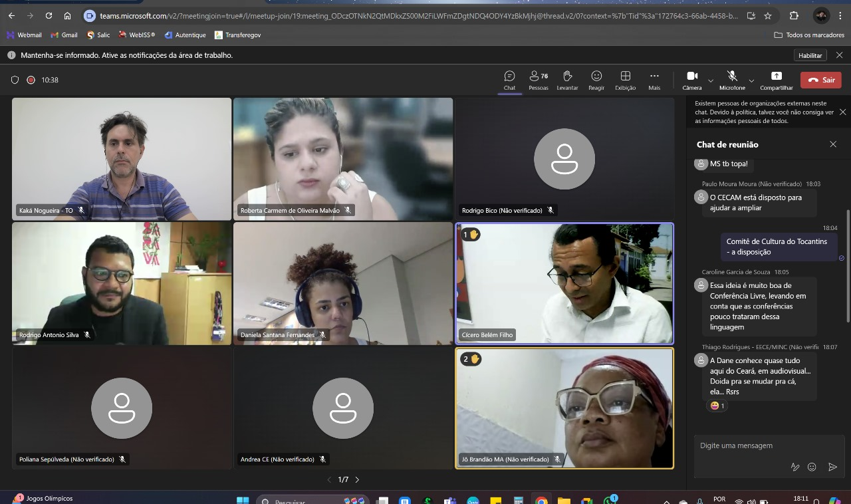Toggle the Câmera on or off

coord(691,80)
